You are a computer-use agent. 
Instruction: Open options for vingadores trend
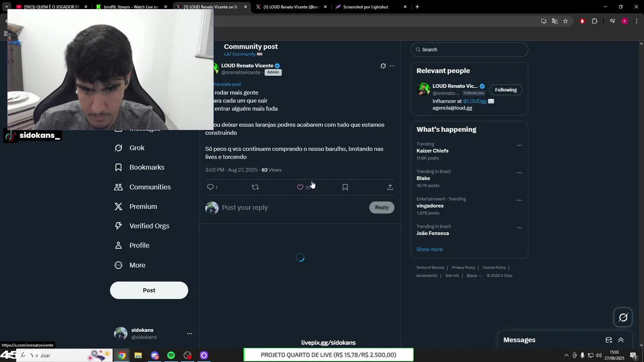[x=519, y=200]
